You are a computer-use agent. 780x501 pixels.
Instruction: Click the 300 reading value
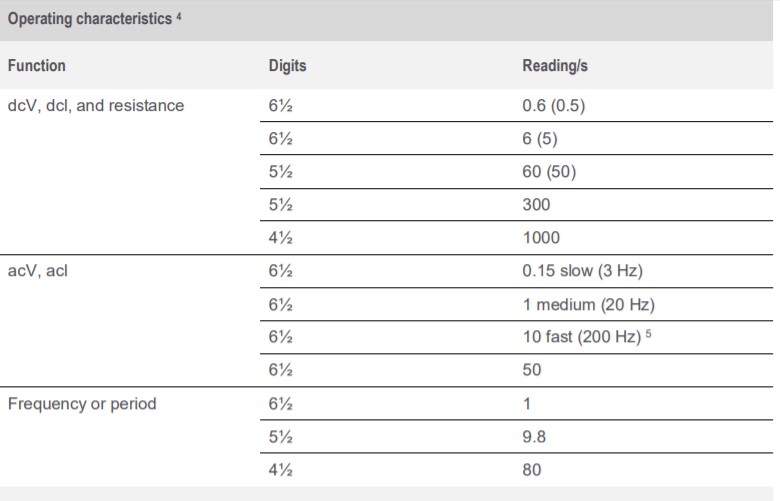pos(536,204)
